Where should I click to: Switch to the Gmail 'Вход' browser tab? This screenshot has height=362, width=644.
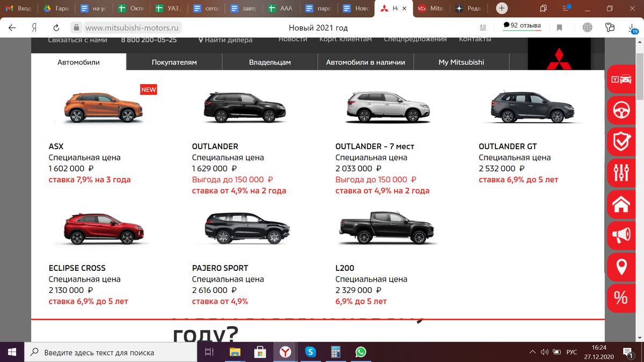pos(19,9)
